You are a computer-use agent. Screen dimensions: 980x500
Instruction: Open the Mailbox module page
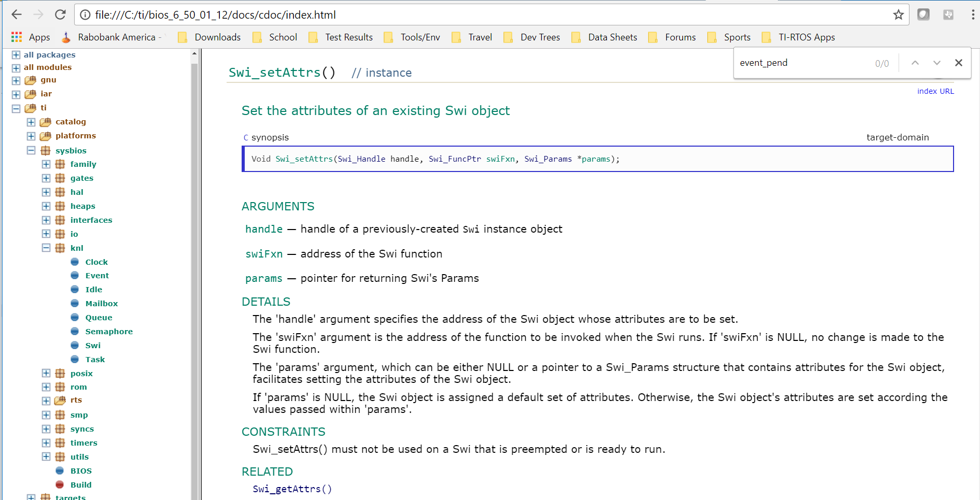tap(102, 304)
